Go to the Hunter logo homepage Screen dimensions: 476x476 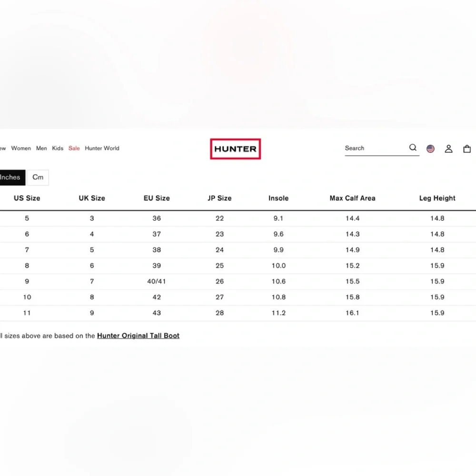(x=235, y=149)
